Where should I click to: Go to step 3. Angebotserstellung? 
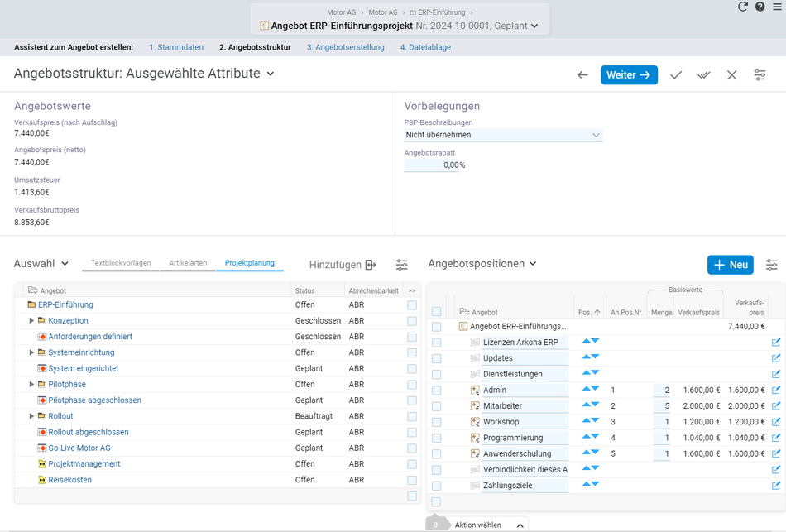tap(345, 47)
